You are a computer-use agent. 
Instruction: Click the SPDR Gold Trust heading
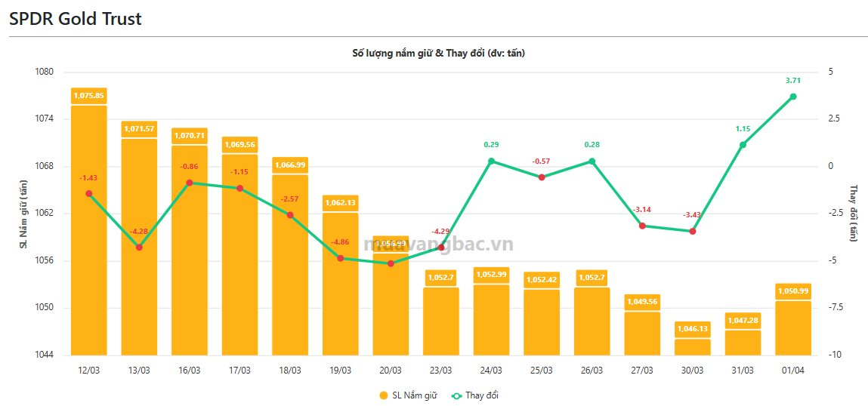point(76,20)
